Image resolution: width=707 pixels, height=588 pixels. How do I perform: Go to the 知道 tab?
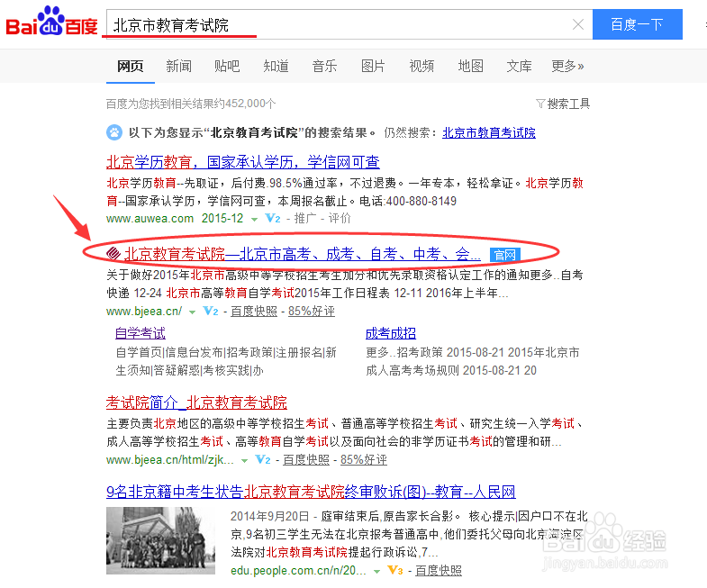tap(276, 67)
